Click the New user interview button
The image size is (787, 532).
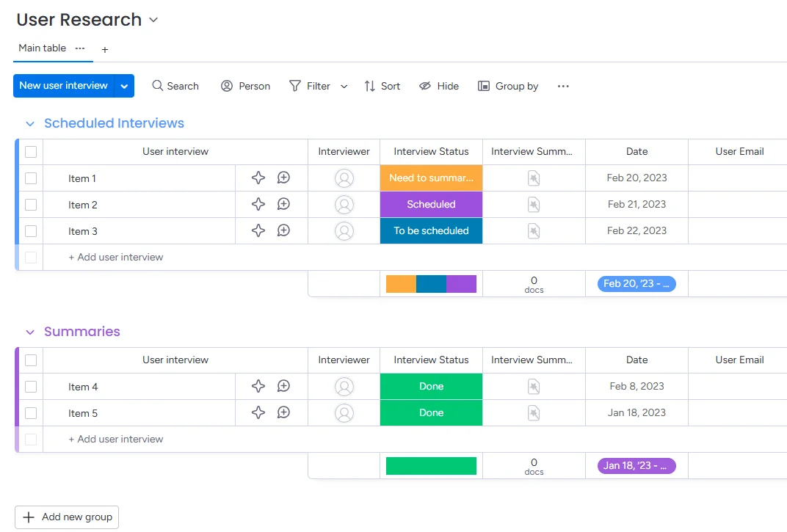(62, 86)
